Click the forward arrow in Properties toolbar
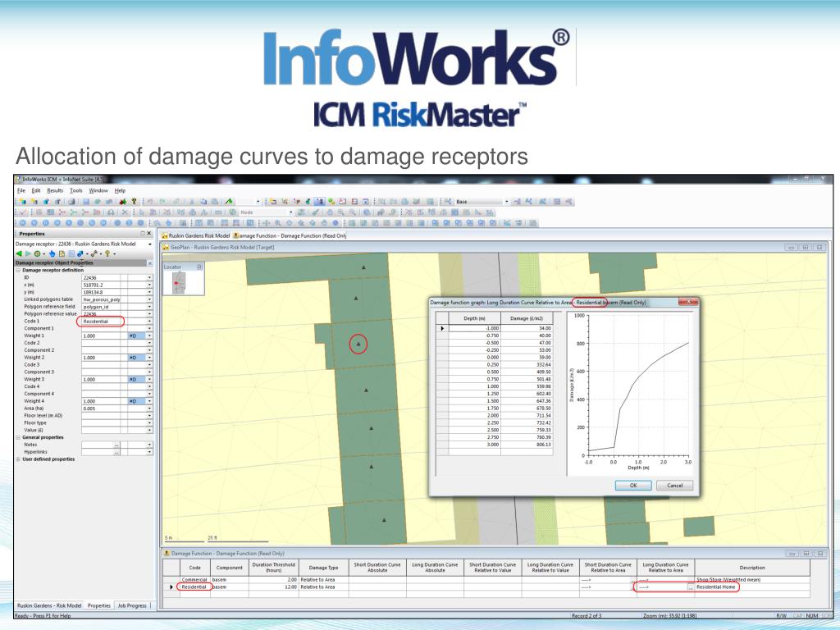Viewport: 840px width, 630px height. pos(29,253)
